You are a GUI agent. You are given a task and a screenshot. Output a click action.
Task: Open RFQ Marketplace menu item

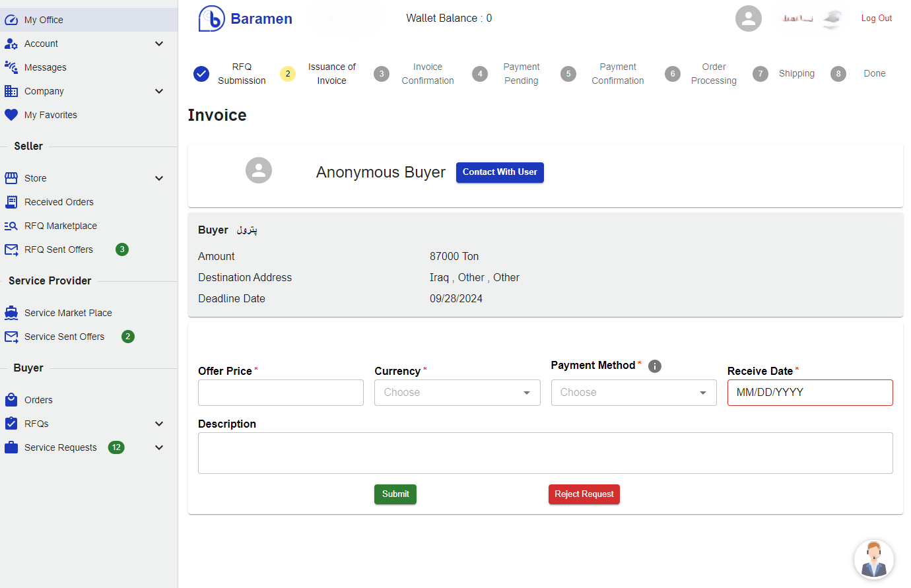click(x=88, y=226)
